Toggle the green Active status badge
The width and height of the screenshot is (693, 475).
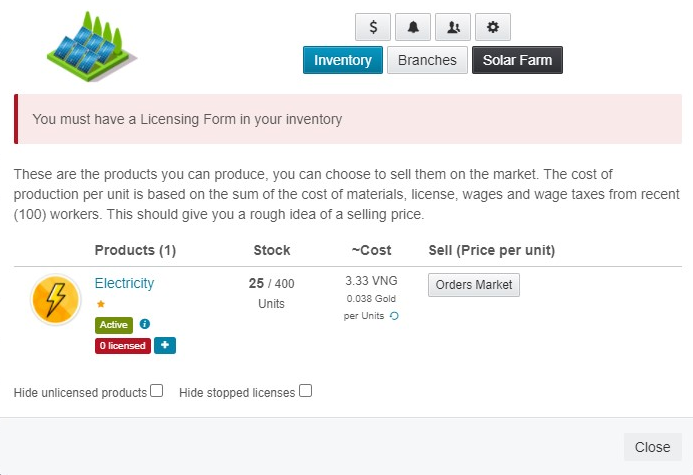tap(114, 324)
